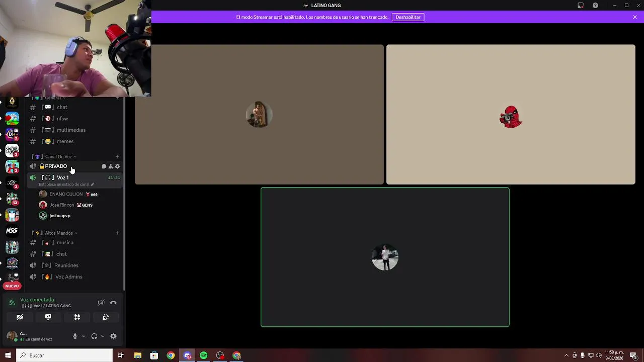
Task: Open microphone input options chevron
Action: click(84, 336)
